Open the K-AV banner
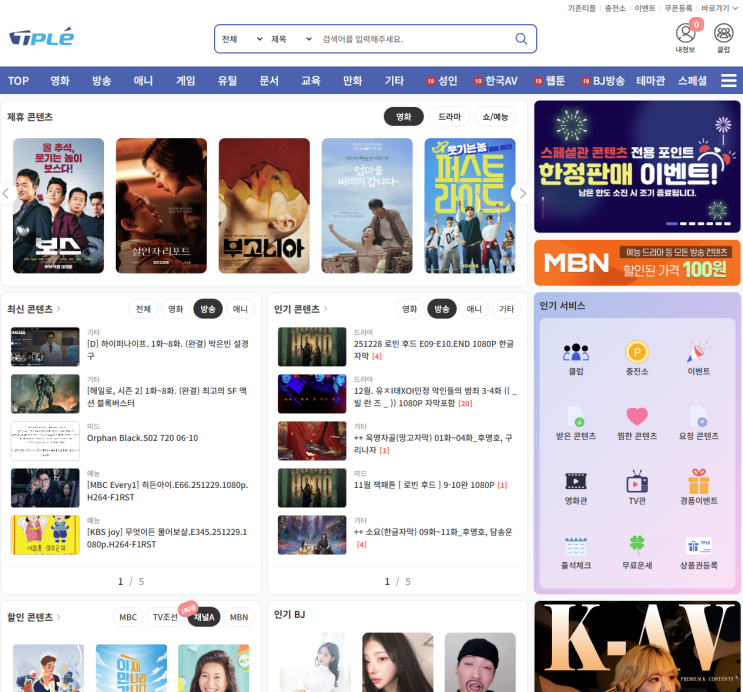The height and width of the screenshot is (692, 743). (637, 646)
